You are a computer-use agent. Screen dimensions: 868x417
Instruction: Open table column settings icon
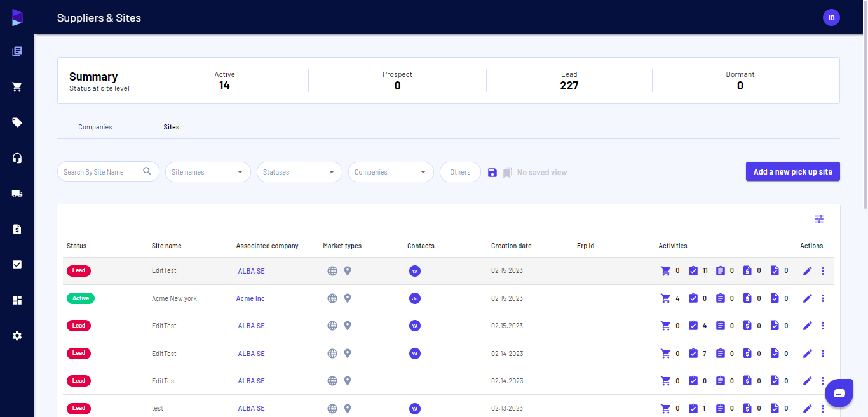point(819,219)
